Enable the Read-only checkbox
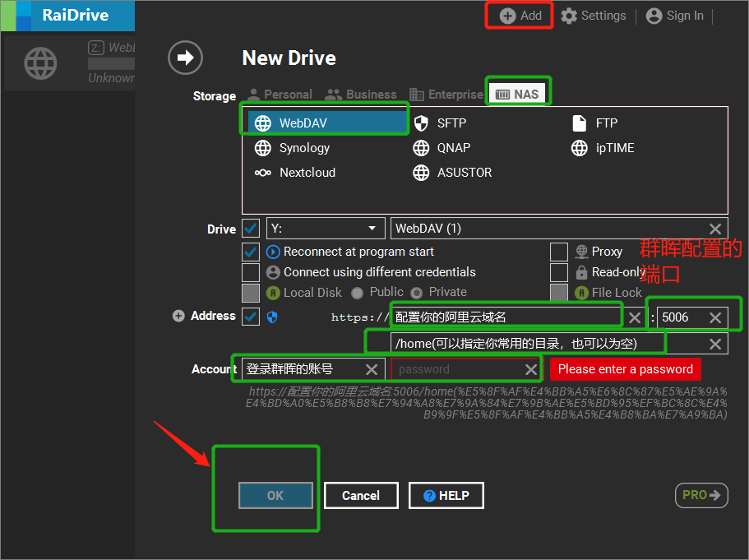Screen dimensions: 749x560 click(559, 272)
